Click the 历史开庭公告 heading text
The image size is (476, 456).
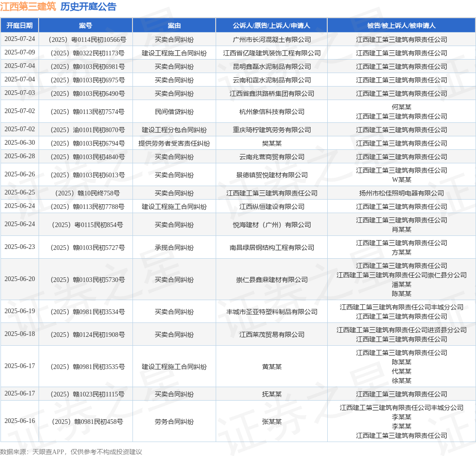coord(88,7)
